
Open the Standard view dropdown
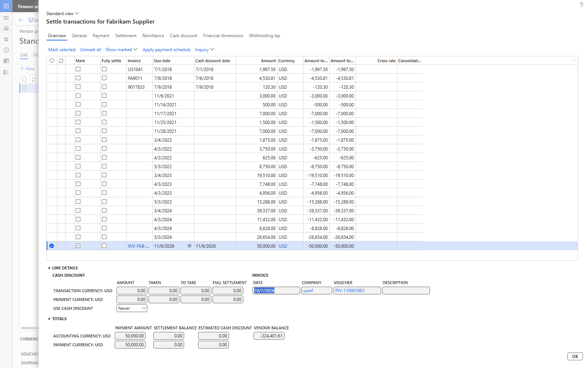(x=62, y=14)
